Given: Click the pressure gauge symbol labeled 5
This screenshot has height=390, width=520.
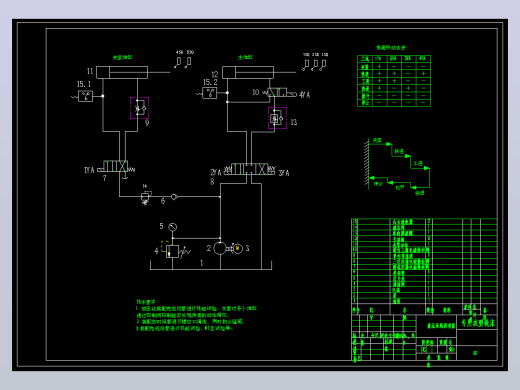Looking at the screenshot, I should (x=172, y=227).
